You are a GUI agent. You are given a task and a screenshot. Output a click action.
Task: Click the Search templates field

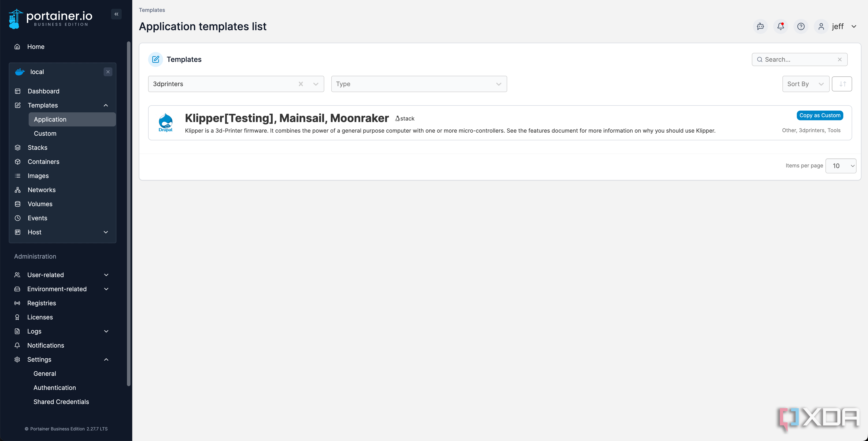tap(799, 59)
